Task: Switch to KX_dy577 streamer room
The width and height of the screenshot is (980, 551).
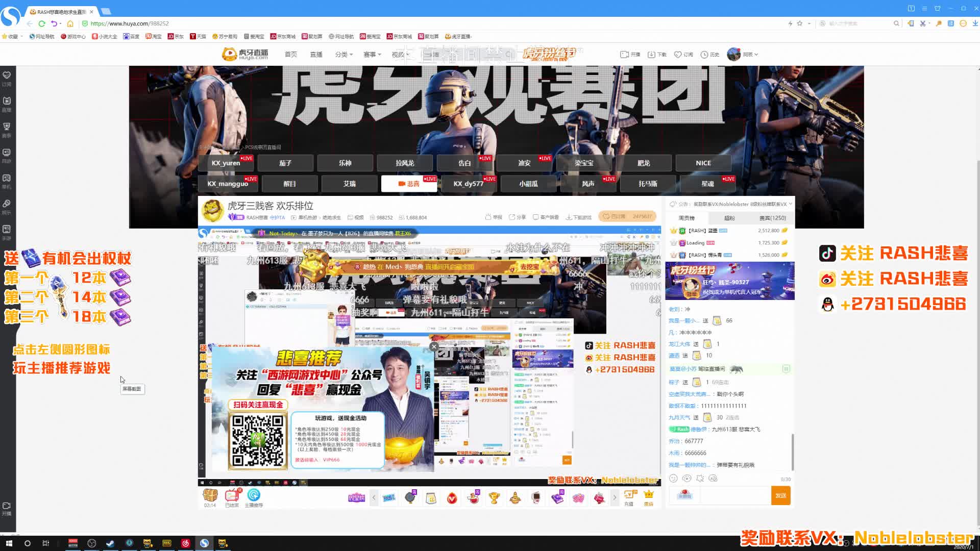Action: 469,184
